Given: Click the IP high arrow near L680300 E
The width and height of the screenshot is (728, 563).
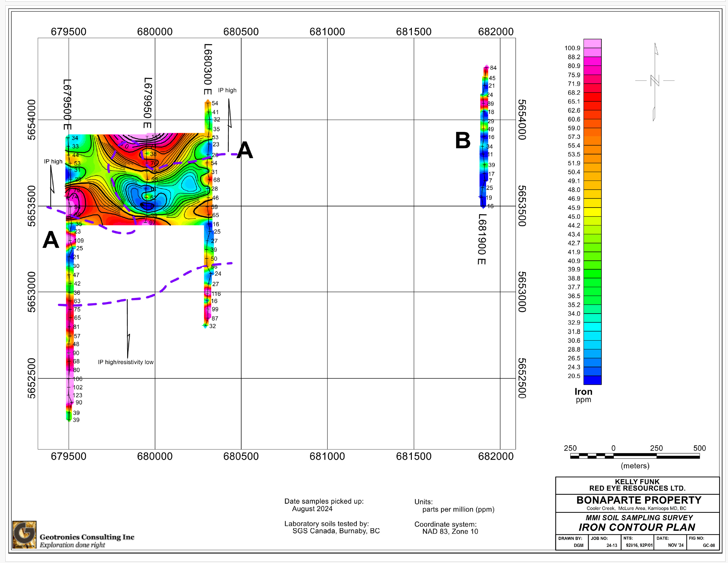Looking at the screenshot, I should click(x=229, y=123).
